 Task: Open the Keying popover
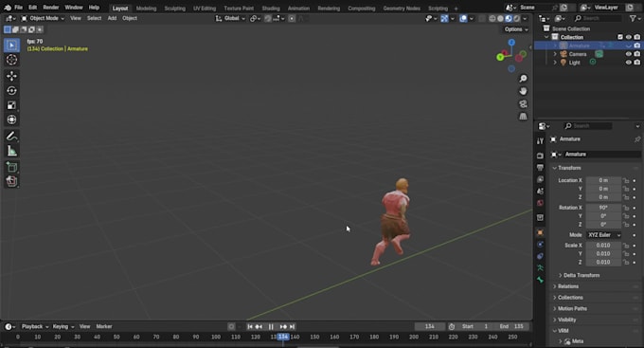click(x=63, y=326)
